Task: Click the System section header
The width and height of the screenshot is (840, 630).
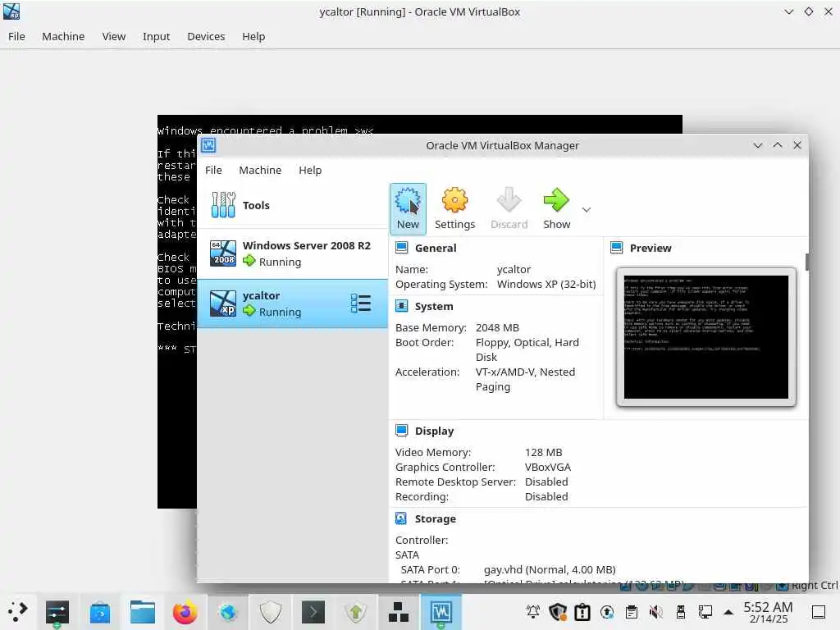Action: pyautogui.click(x=434, y=307)
